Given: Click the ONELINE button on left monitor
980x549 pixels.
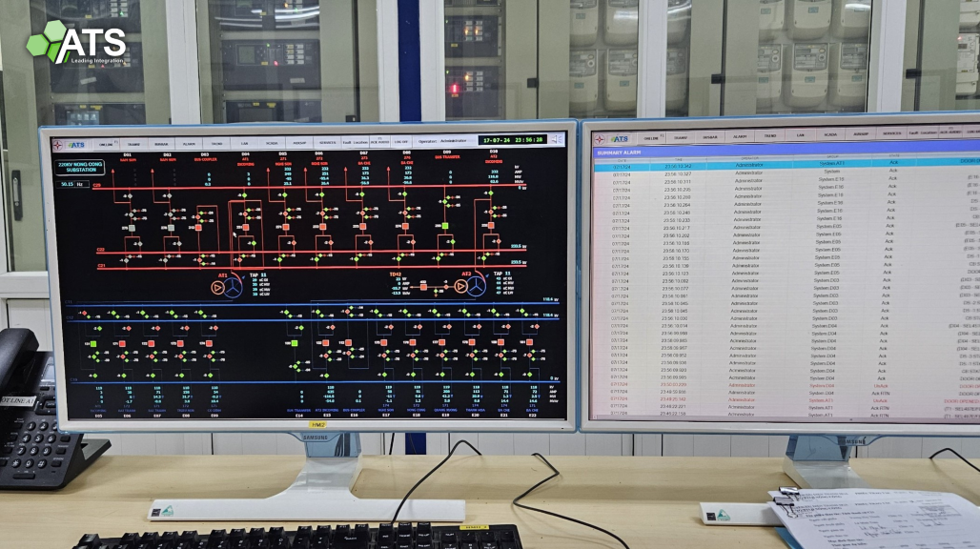Looking at the screenshot, I should pyautogui.click(x=106, y=145).
